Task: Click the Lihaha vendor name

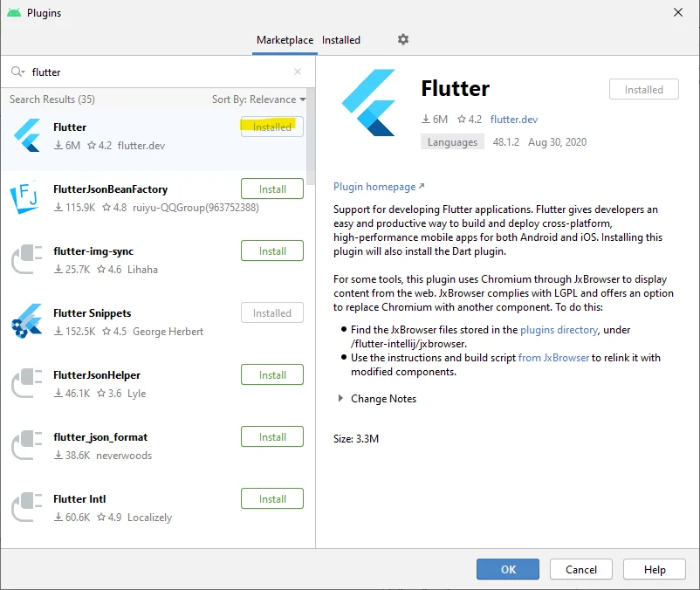Action: (142, 269)
